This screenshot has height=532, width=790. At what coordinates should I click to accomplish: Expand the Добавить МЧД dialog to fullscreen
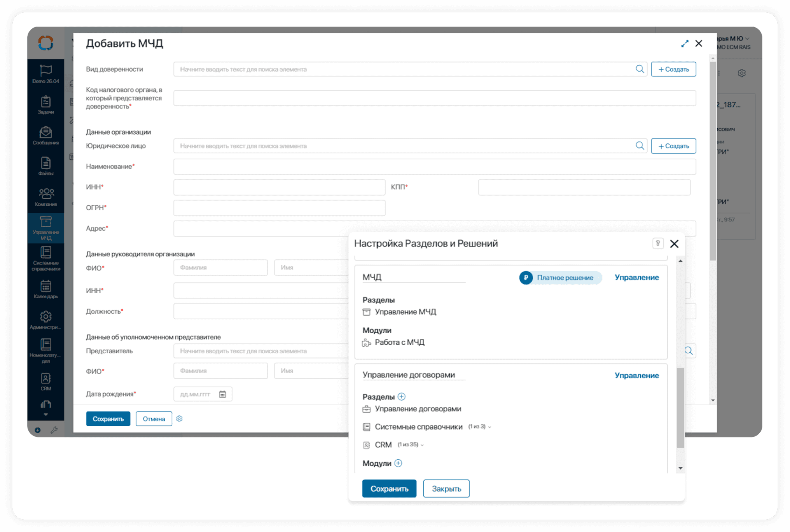pos(685,44)
